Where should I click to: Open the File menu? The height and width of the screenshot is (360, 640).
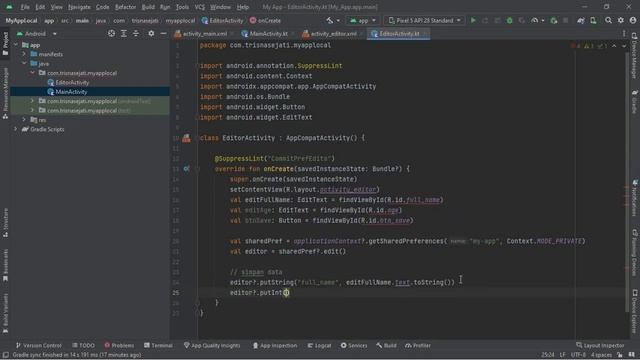pos(25,7)
